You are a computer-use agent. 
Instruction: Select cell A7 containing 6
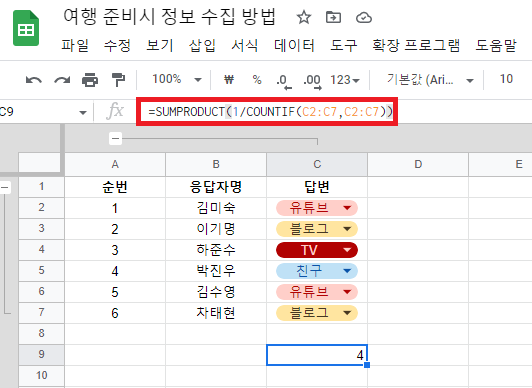click(115, 313)
